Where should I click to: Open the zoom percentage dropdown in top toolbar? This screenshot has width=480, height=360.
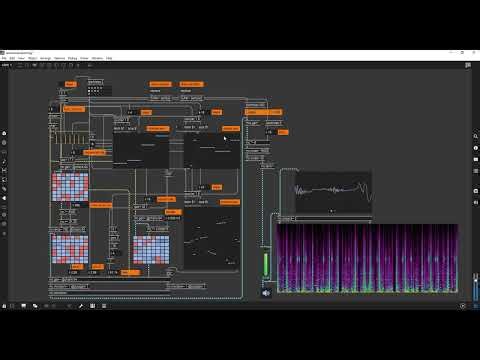7,65
